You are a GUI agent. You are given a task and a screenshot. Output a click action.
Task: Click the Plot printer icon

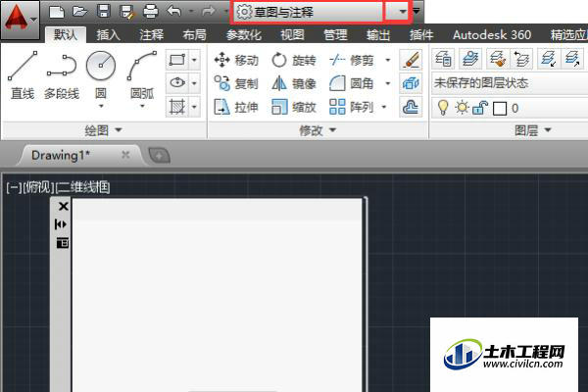point(151,12)
